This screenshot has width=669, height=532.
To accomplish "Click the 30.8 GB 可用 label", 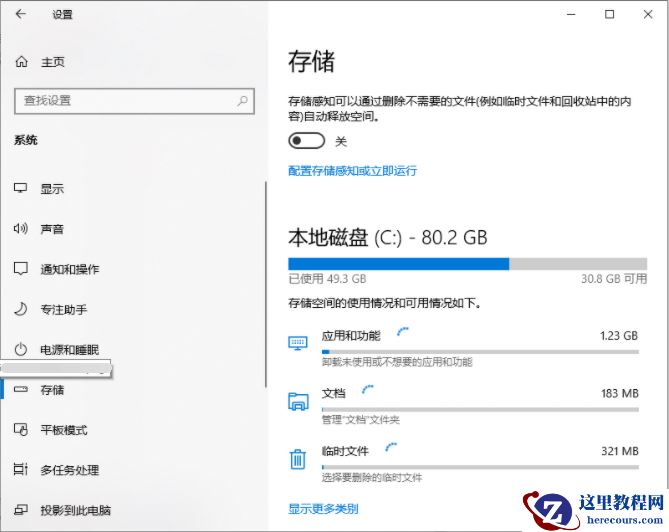I will coord(614,279).
